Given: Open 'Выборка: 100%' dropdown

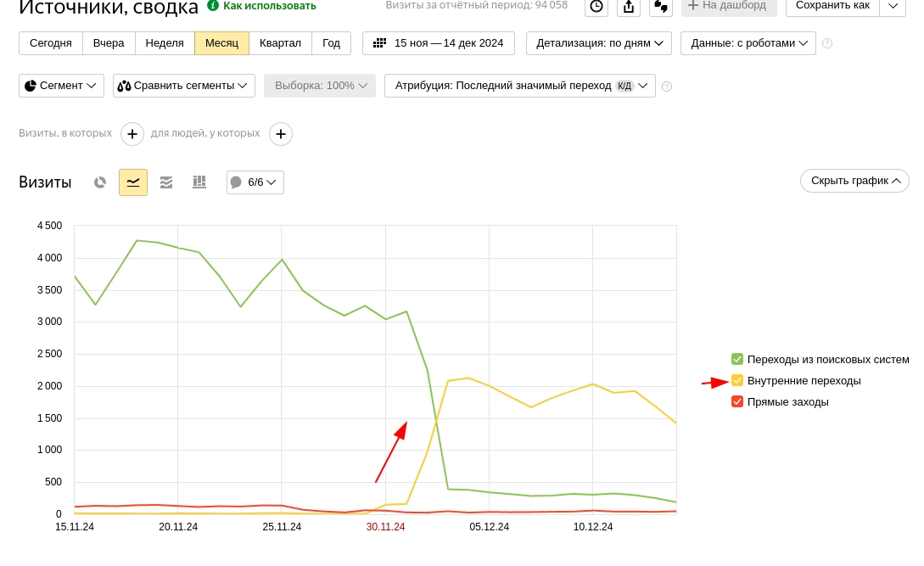Looking at the screenshot, I should [320, 86].
